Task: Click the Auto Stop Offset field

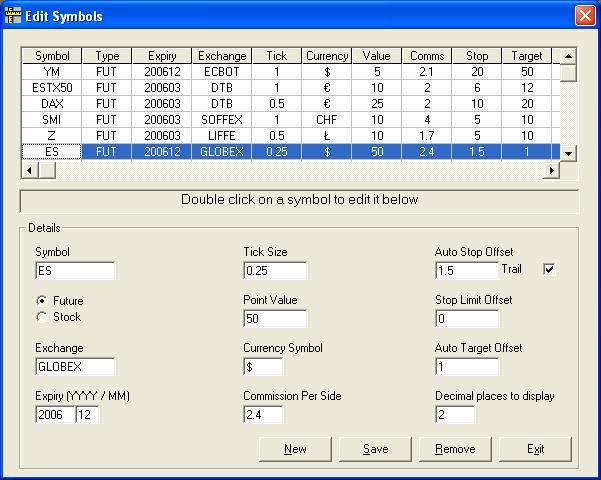Action: pyautogui.click(x=467, y=271)
